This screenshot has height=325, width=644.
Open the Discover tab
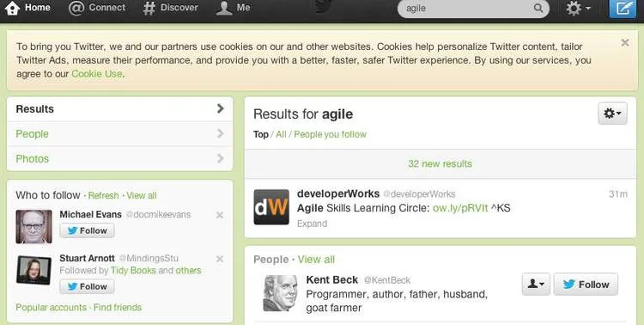point(171,8)
